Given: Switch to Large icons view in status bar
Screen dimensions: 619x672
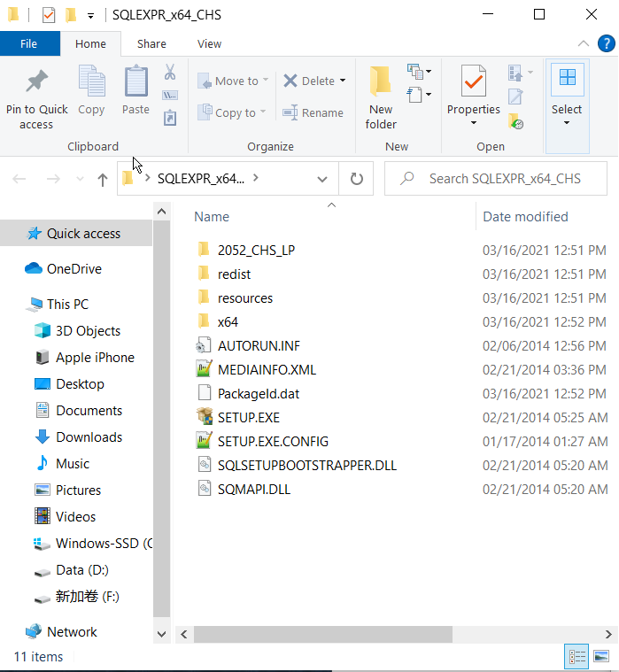Looking at the screenshot, I should point(601,656).
